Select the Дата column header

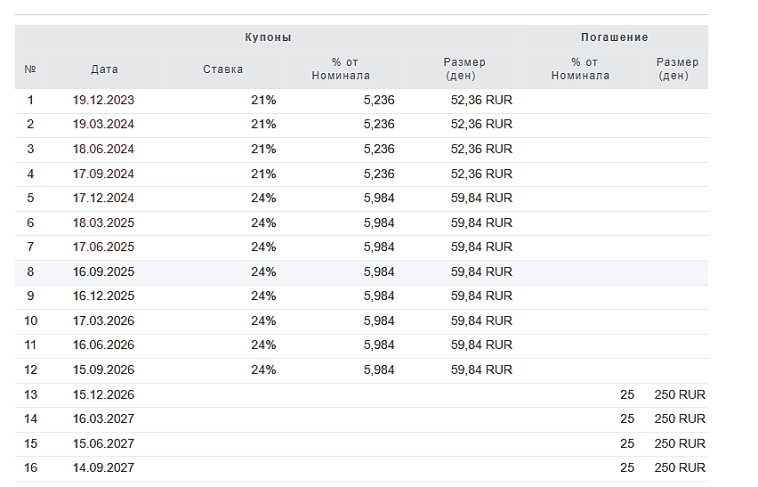coord(104,69)
